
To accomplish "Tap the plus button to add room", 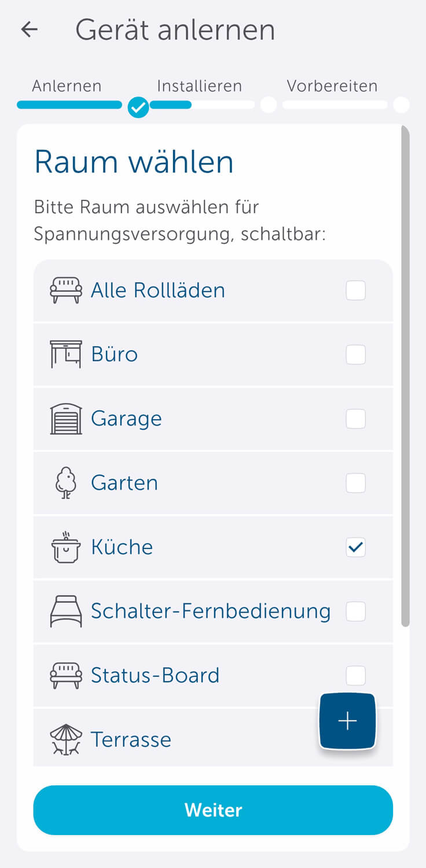I will pos(347,721).
